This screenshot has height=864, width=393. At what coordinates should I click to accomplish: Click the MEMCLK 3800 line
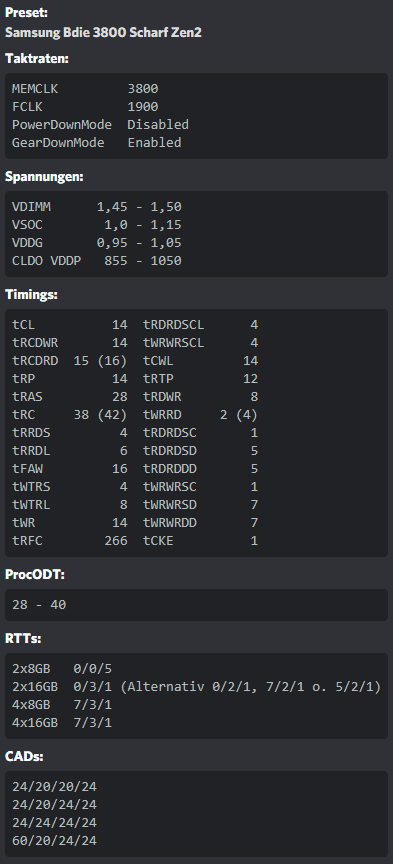tap(85, 89)
